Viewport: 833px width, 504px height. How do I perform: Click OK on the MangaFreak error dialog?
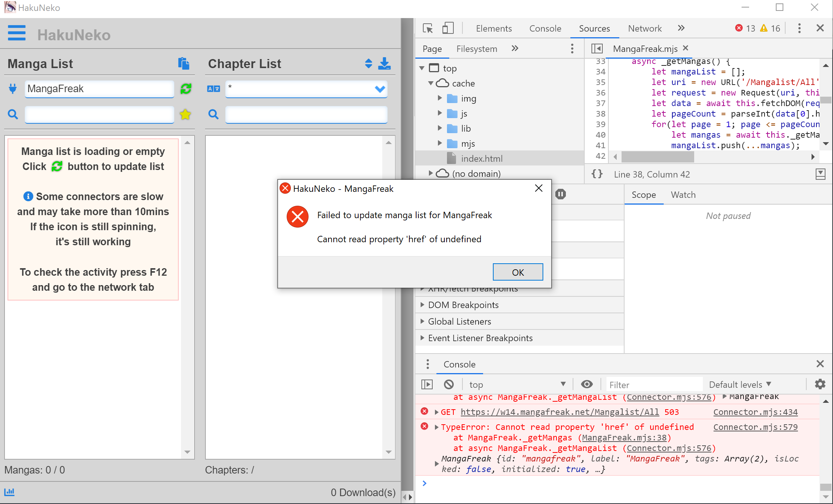518,272
